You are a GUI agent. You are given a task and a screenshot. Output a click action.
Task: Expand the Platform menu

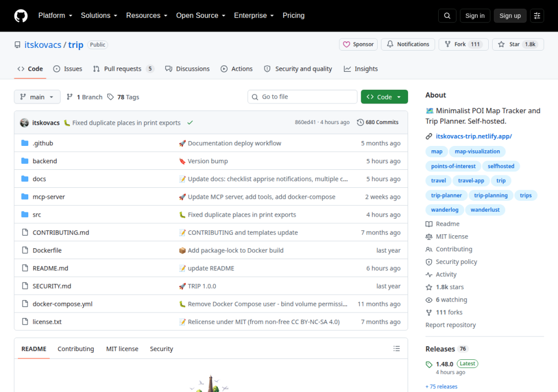click(x=55, y=16)
